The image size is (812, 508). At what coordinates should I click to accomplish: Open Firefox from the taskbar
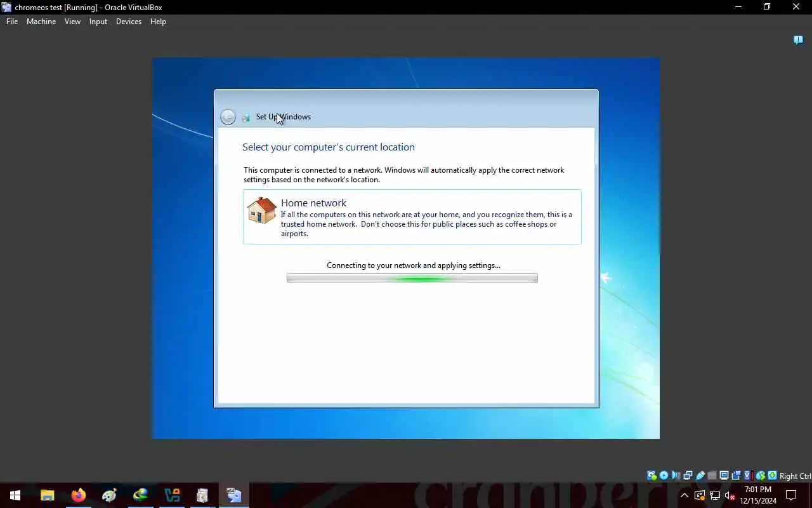79,495
